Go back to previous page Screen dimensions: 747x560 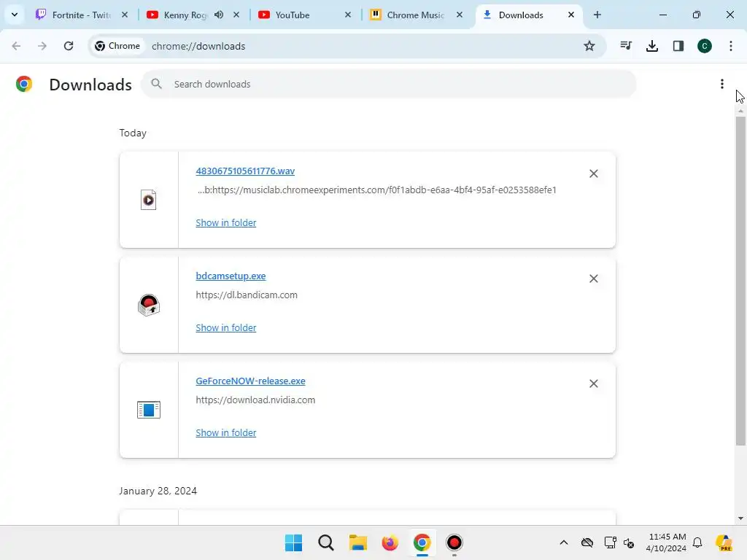(16, 46)
